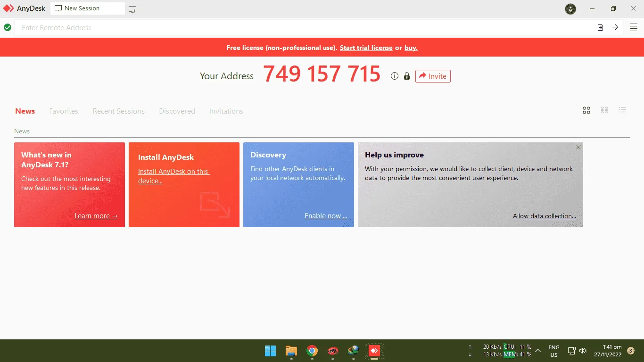Click the 749 157 715 address number

pos(322,74)
